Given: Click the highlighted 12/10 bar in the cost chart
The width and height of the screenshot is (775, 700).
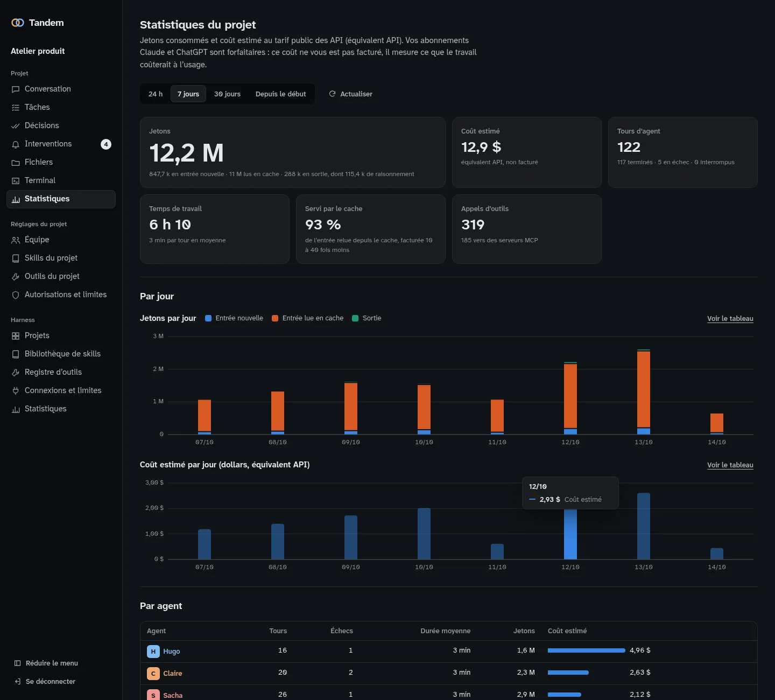Looking at the screenshot, I should coord(570,534).
